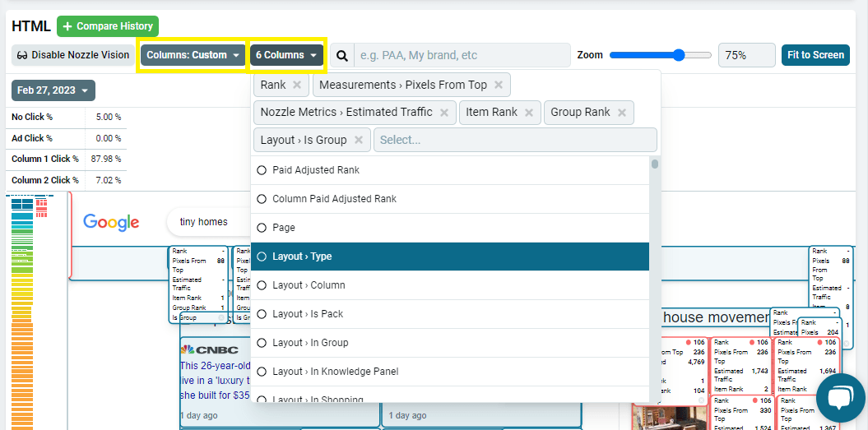The image size is (868, 430).
Task: Disable Nozzle Vision
Action: point(73,55)
